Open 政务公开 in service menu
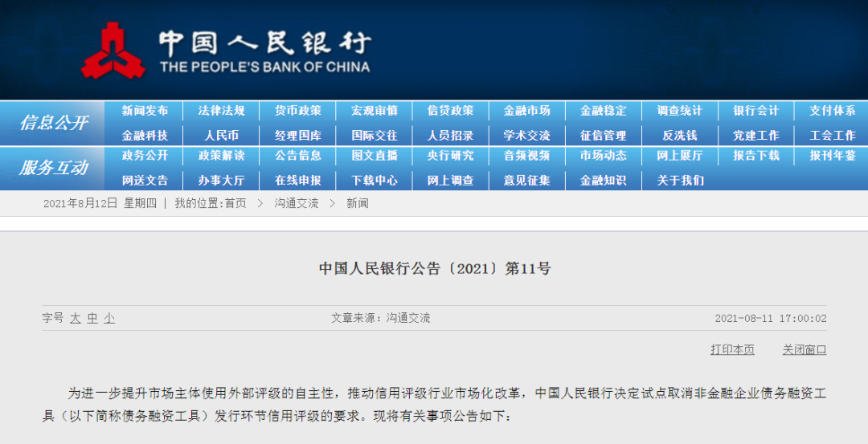Viewport: 868px width, 444px height. coord(145,156)
